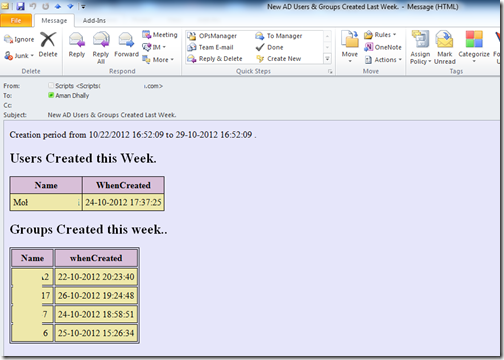
Task: Click WhenCreated header in users table
Action: point(123,185)
